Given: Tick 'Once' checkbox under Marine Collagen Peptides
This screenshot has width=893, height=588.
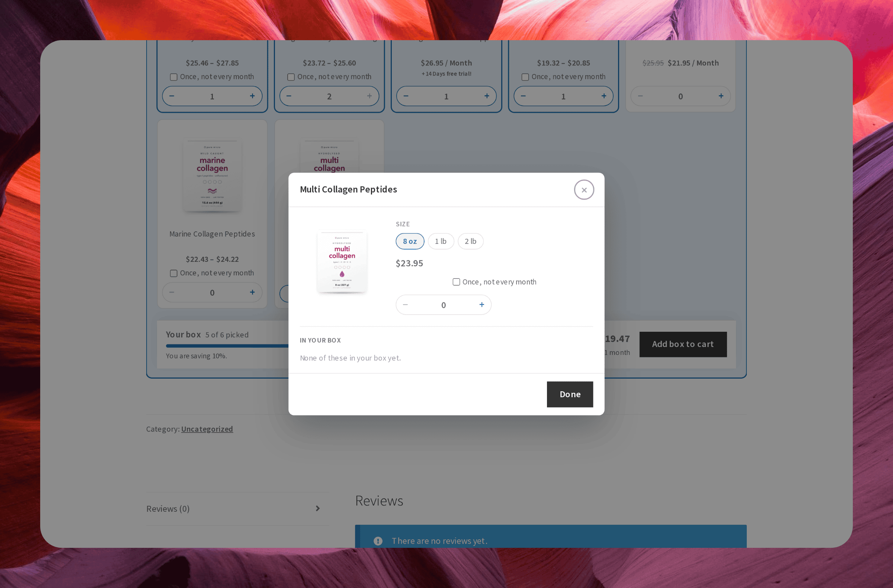Looking at the screenshot, I should pyautogui.click(x=173, y=273).
